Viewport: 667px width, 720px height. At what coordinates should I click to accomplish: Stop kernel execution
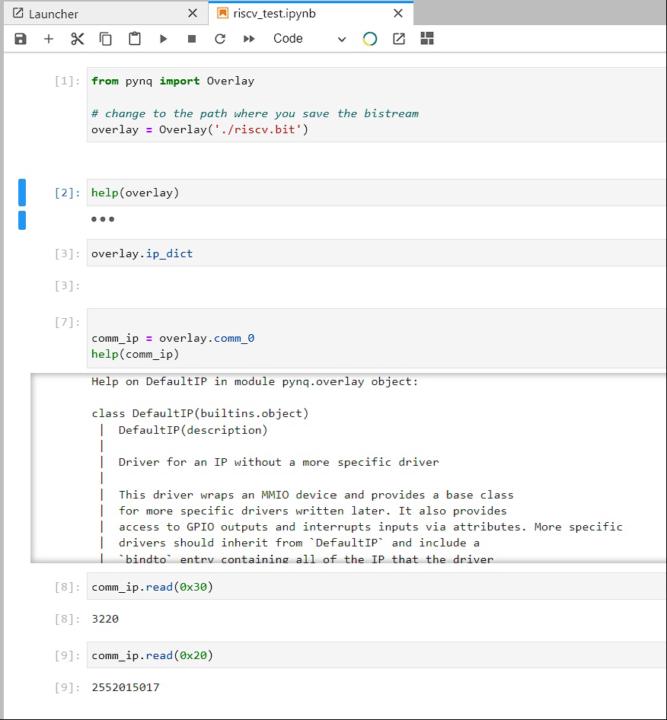(x=192, y=39)
